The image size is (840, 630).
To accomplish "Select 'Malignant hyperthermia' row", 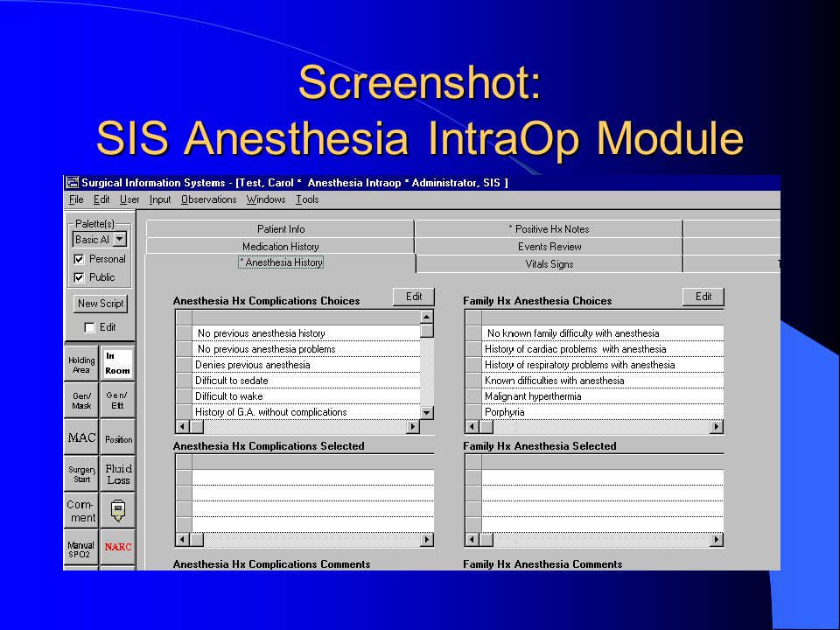I will tap(603, 396).
